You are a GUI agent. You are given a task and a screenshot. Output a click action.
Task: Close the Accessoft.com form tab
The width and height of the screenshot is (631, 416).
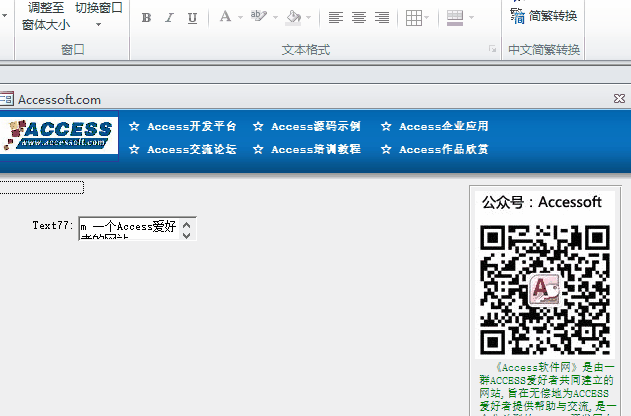[619, 99]
